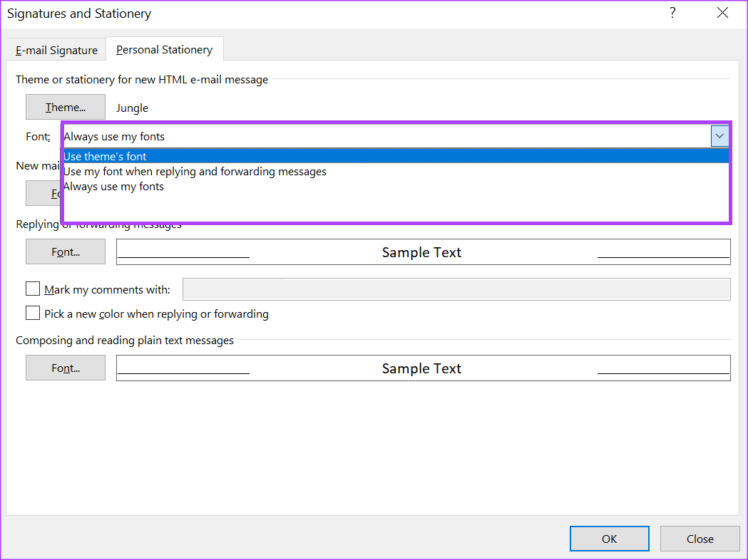
Task: Click Font... button under Replying or forwarding
Action: click(x=66, y=252)
